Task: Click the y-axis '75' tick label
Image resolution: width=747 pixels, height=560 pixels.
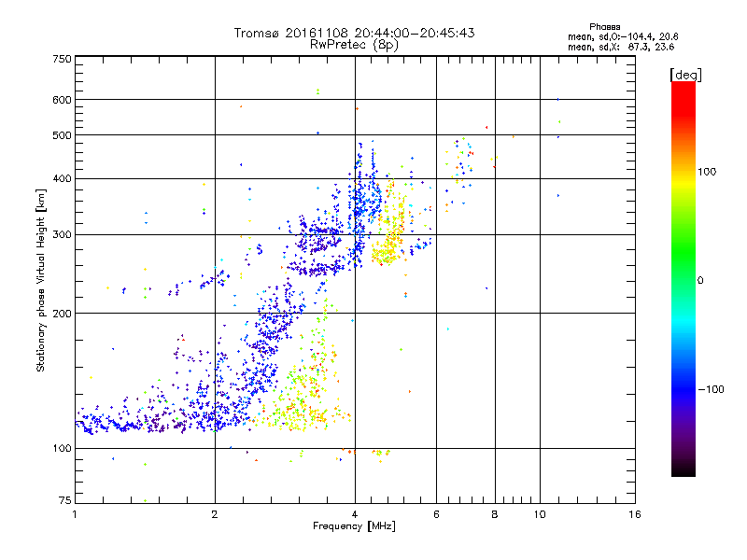Action: (x=65, y=500)
